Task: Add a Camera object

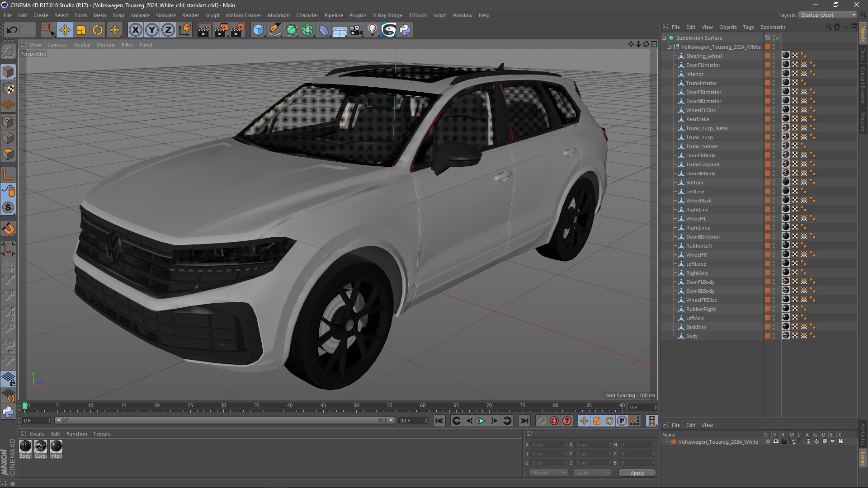Action: pos(356,30)
